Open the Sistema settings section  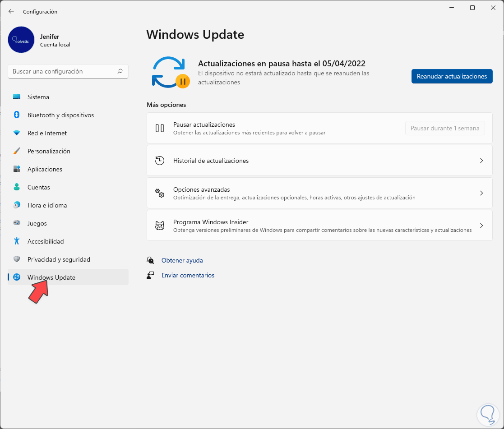point(38,97)
